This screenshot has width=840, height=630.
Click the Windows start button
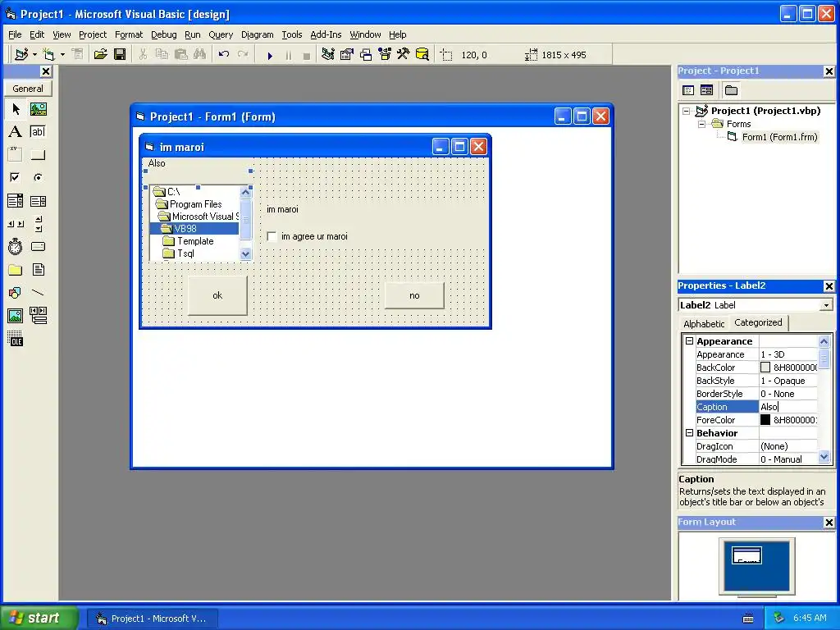39,619
